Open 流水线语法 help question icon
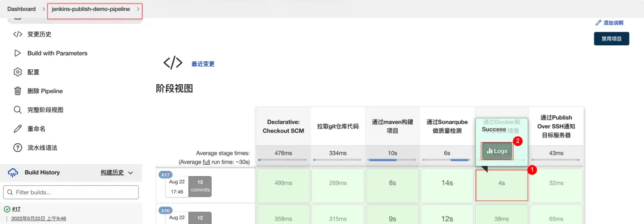Screen dimensions: 644x224 pyautogui.click(x=17, y=148)
